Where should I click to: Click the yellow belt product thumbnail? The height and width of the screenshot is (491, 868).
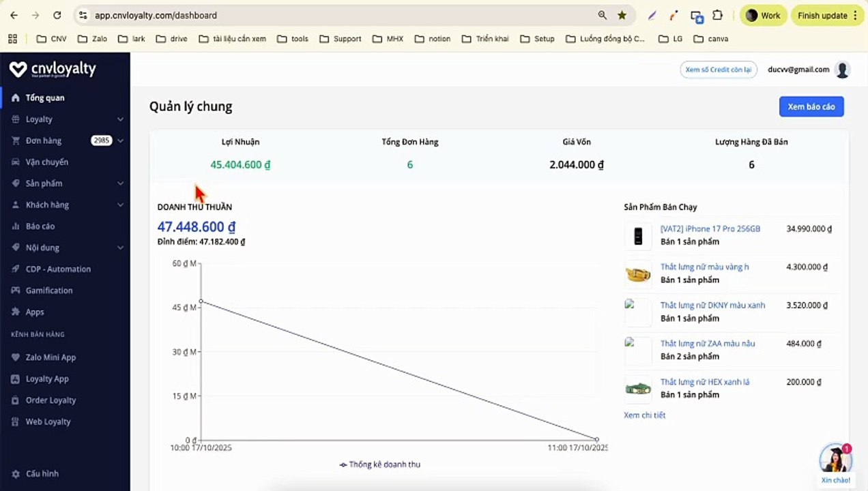coord(638,274)
